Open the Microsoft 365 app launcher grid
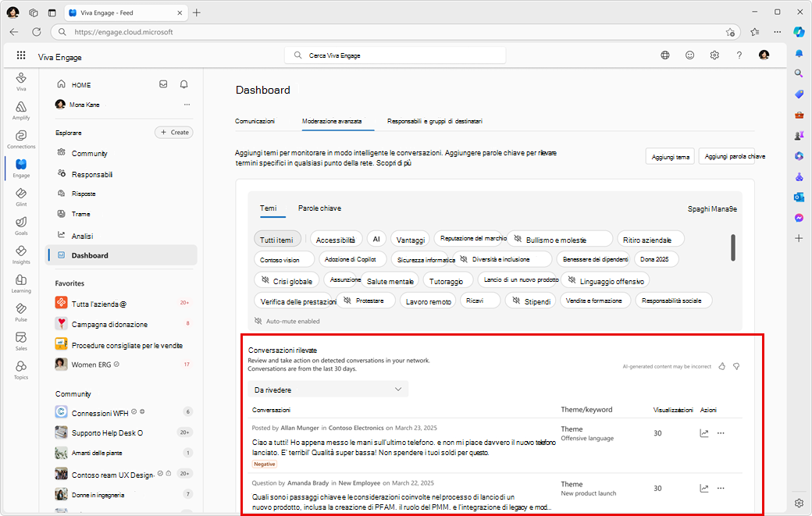Viewport: 812px width, 516px height. 21,55
